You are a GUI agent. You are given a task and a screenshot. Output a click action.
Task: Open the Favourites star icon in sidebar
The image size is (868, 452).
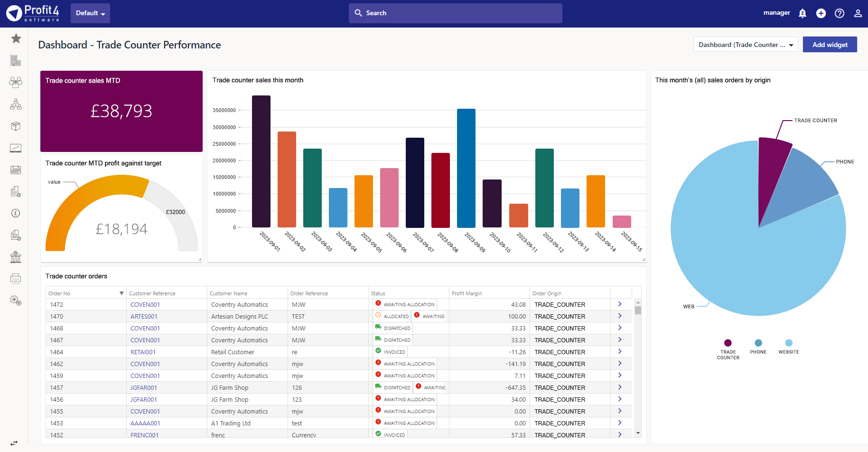coord(16,38)
